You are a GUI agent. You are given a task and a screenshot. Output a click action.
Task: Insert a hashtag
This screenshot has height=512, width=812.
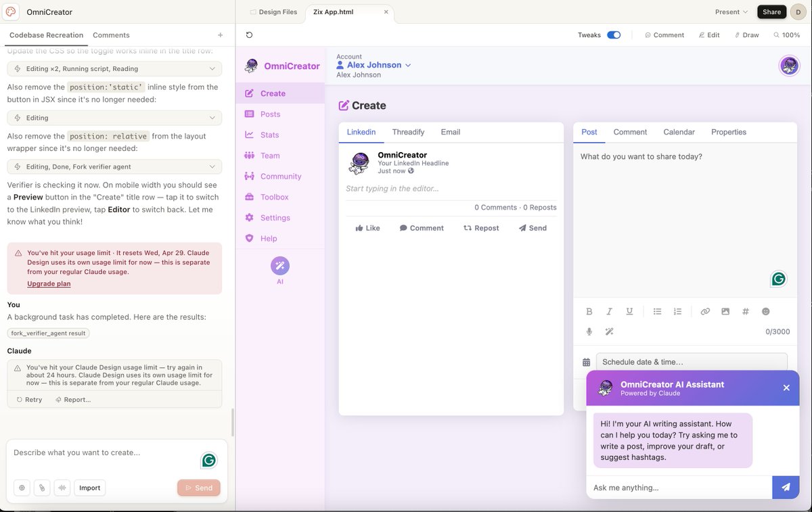coord(746,312)
